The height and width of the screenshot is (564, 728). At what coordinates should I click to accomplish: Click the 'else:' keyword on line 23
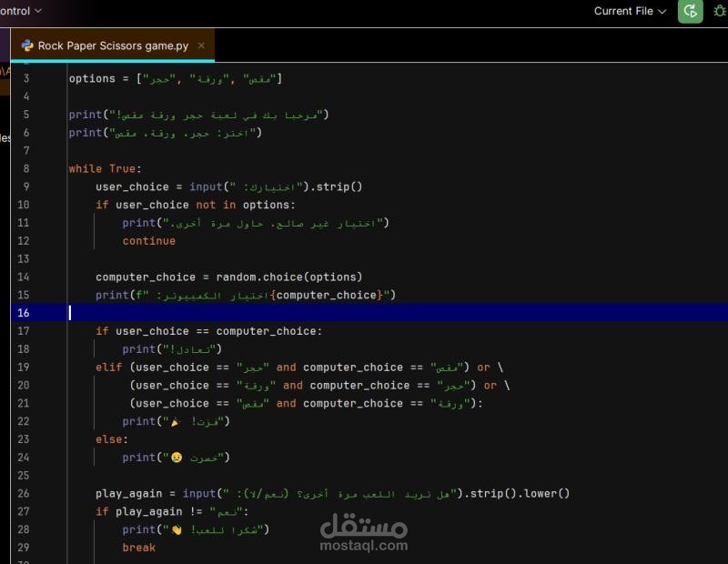112,439
